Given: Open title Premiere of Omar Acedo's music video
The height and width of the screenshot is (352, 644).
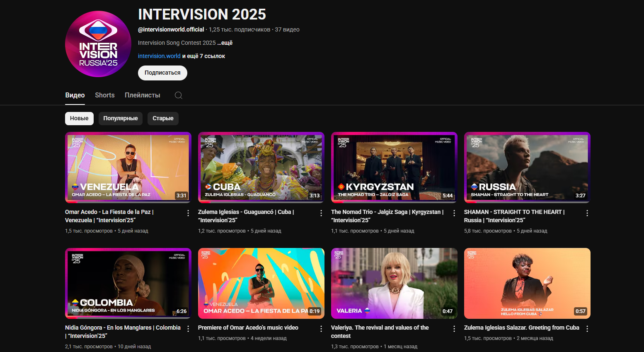Looking at the screenshot, I should [248, 328].
